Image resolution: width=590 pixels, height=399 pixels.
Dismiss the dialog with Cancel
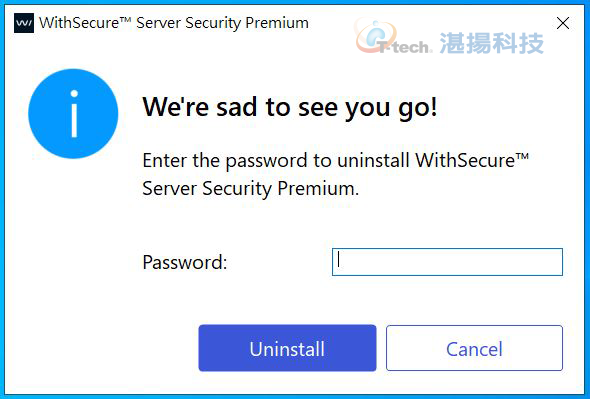coord(474,348)
